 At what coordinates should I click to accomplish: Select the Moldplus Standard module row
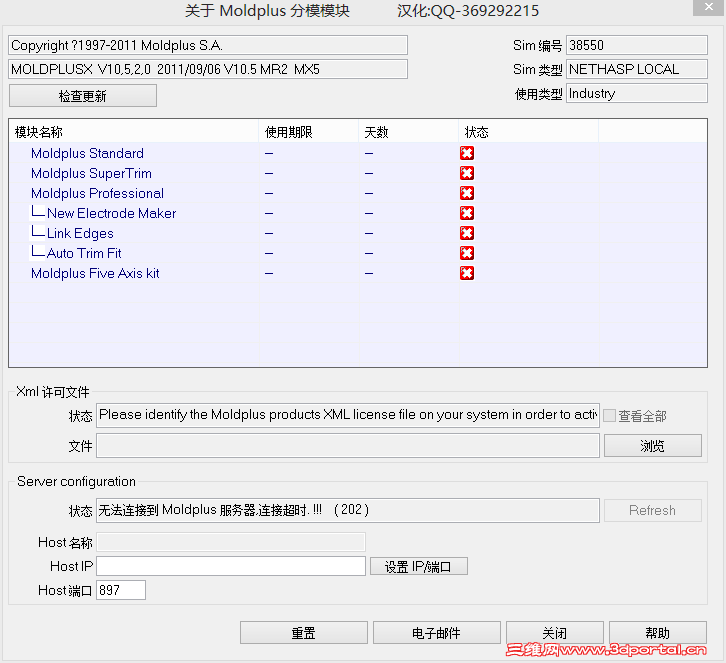(358, 153)
